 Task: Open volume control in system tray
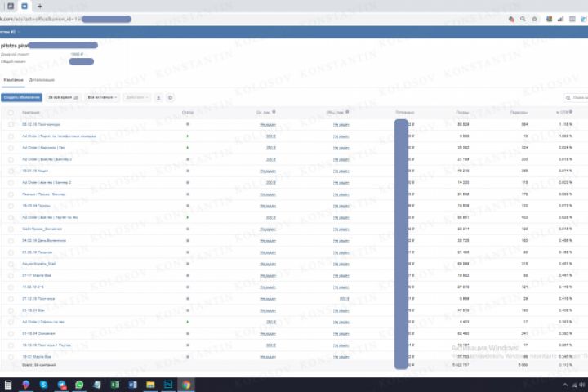582,385
